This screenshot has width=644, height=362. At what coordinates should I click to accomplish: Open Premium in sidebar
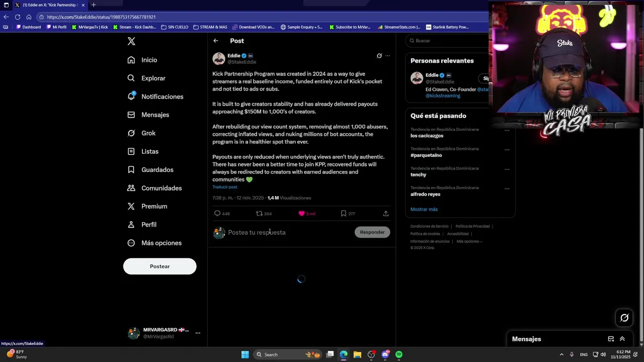click(x=147, y=206)
